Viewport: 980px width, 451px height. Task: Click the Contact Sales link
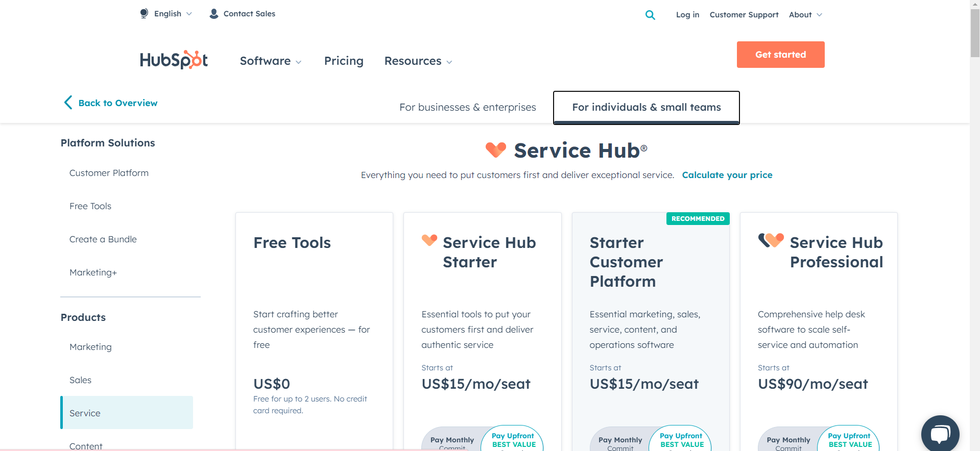(x=249, y=14)
